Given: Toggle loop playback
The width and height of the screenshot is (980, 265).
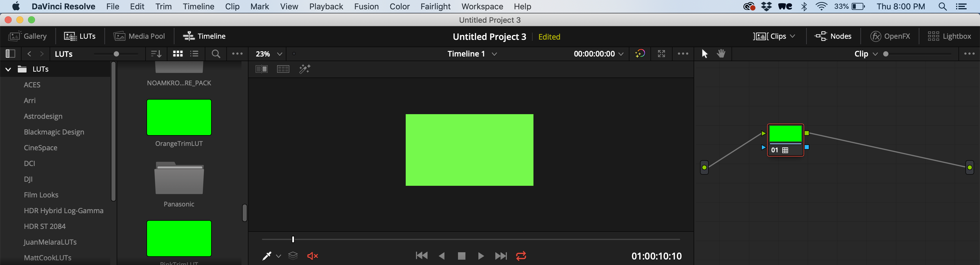Looking at the screenshot, I should click(521, 256).
